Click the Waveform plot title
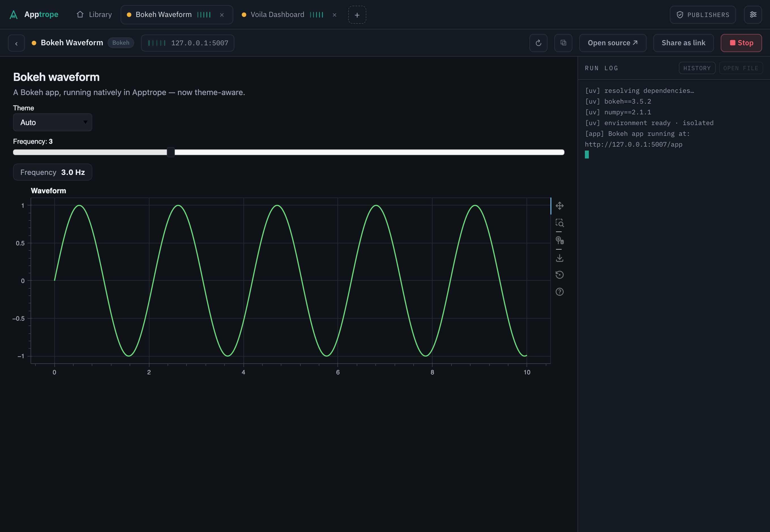The image size is (770, 532). tap(48, 191)
